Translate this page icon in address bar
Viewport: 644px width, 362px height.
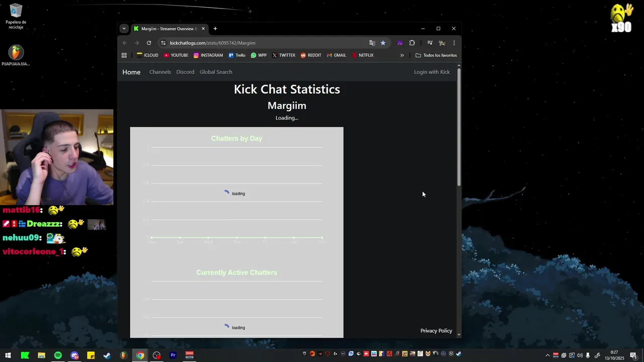pos(372,43)
